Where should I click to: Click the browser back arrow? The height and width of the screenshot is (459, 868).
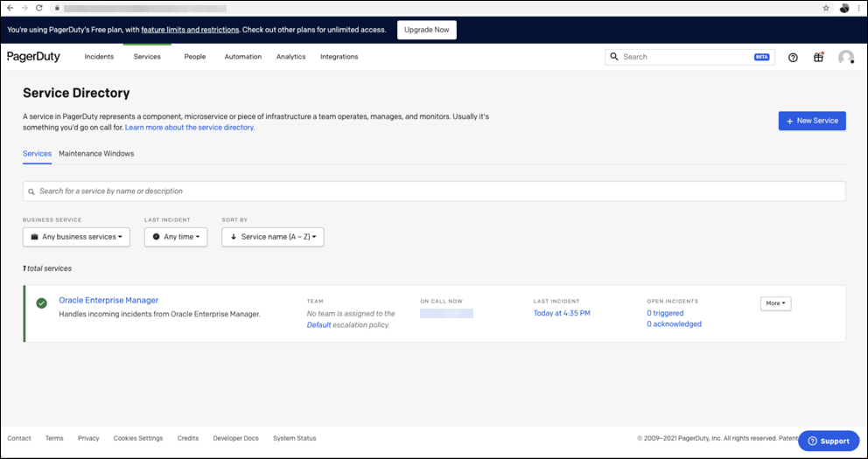point(10,8)
